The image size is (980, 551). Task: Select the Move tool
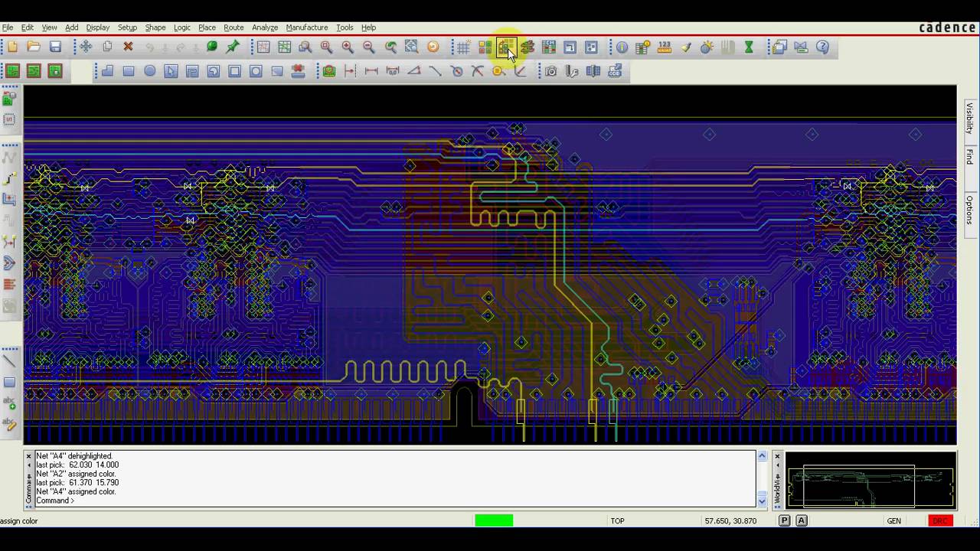click(86, 47)
